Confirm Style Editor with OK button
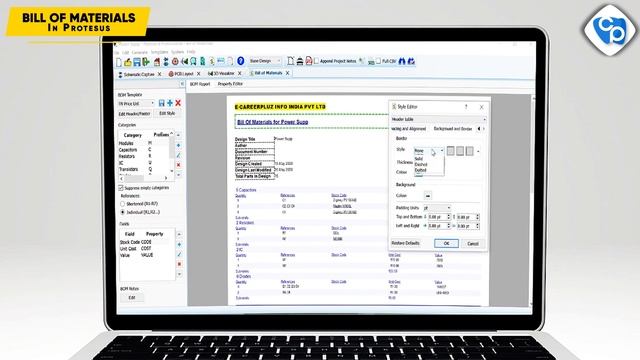 pos(446,243)
